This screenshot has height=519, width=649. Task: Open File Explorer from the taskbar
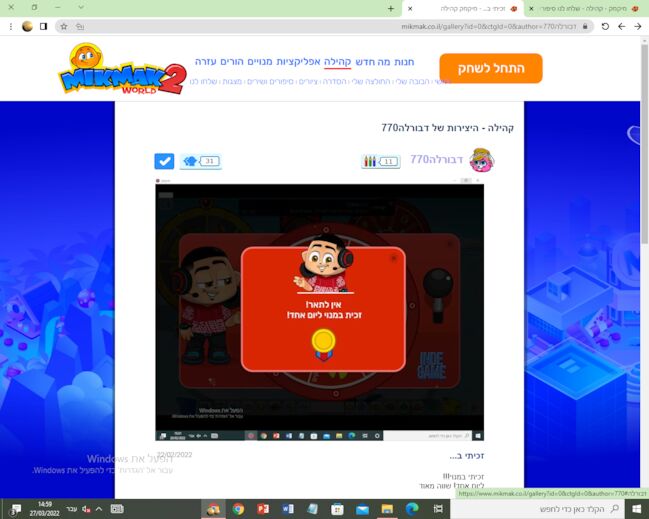point(387,509)
